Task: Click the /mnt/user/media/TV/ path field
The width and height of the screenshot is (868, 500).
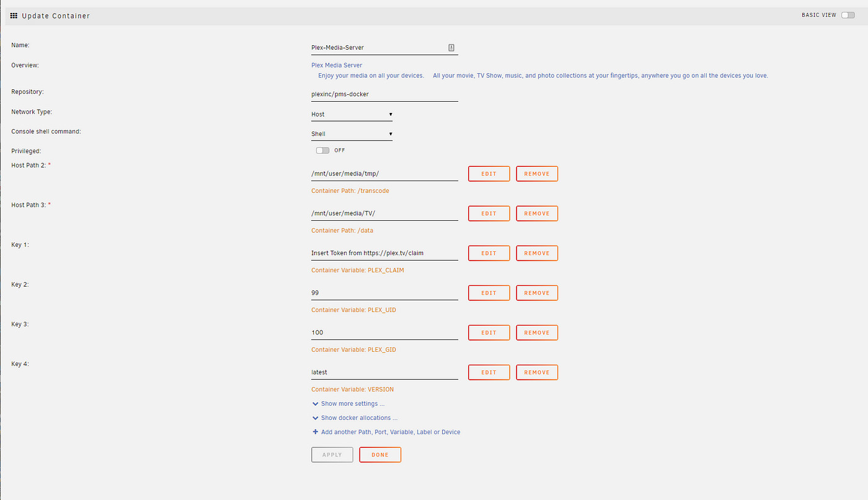Action: pos(384,213)
